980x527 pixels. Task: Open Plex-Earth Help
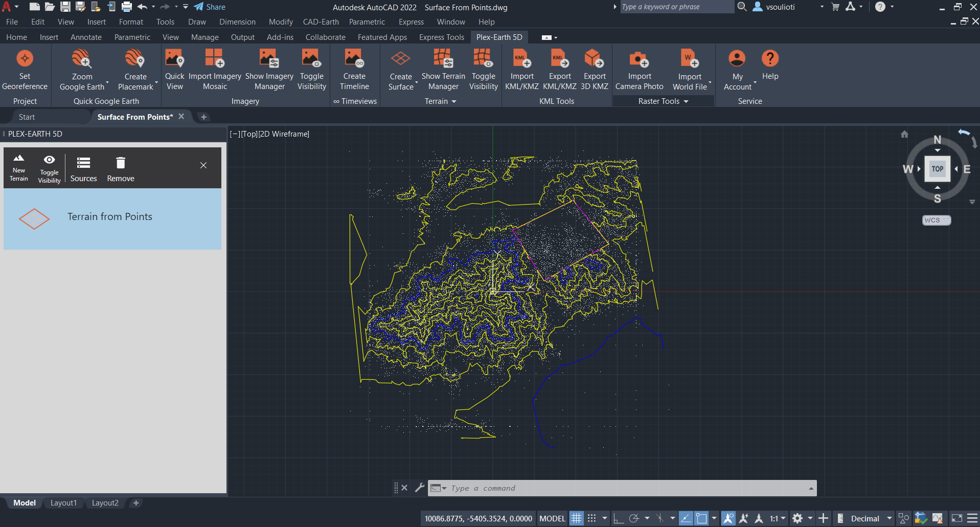click(770, 65)
